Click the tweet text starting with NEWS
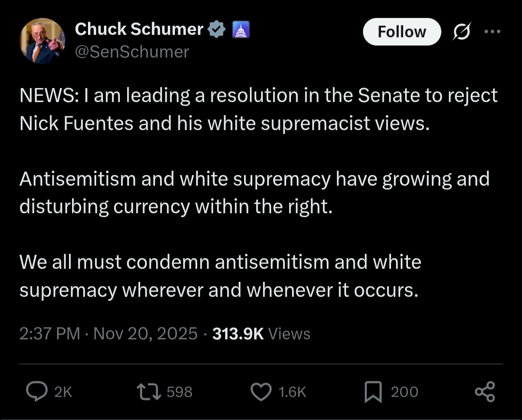Screen dimensions: 522x420 (x=259, y=110)
